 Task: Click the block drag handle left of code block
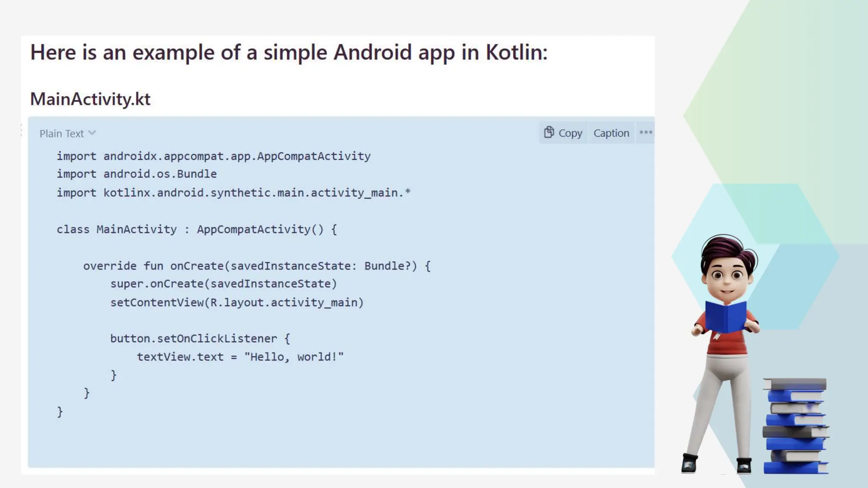[x=21, y=130]
